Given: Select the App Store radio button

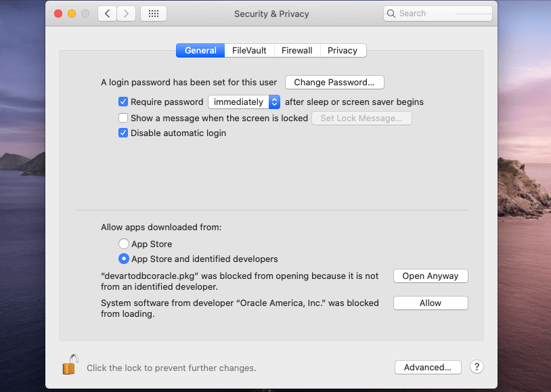Looking at the screenshot, I should 124,244.
